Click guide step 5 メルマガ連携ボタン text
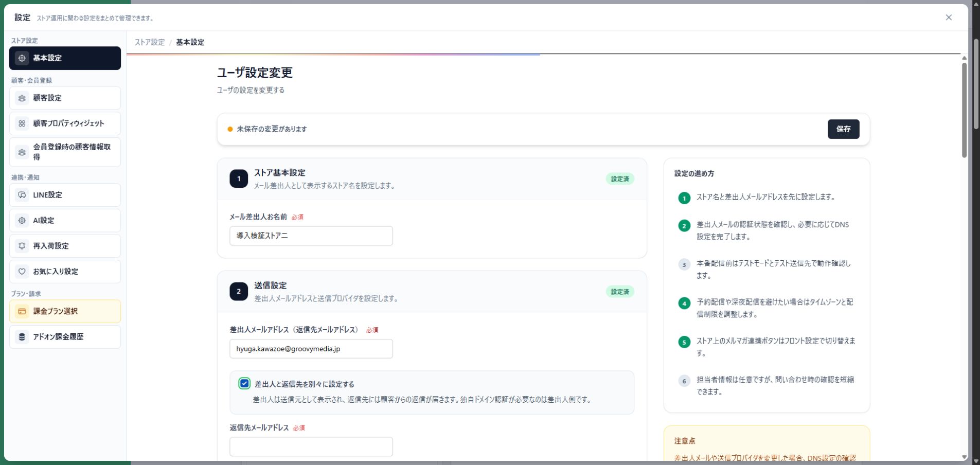Image resolution: width=980 pixels, height=465 pixels. coord(776,347)
